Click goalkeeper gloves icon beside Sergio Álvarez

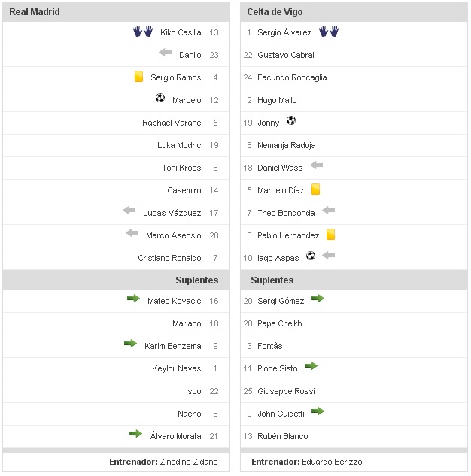click(329, 32)
